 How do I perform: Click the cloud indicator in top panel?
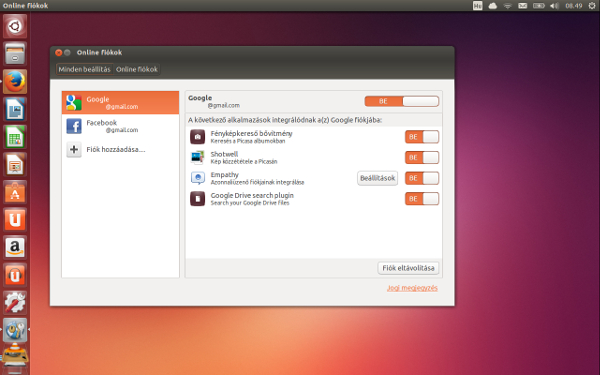(492, 6)
